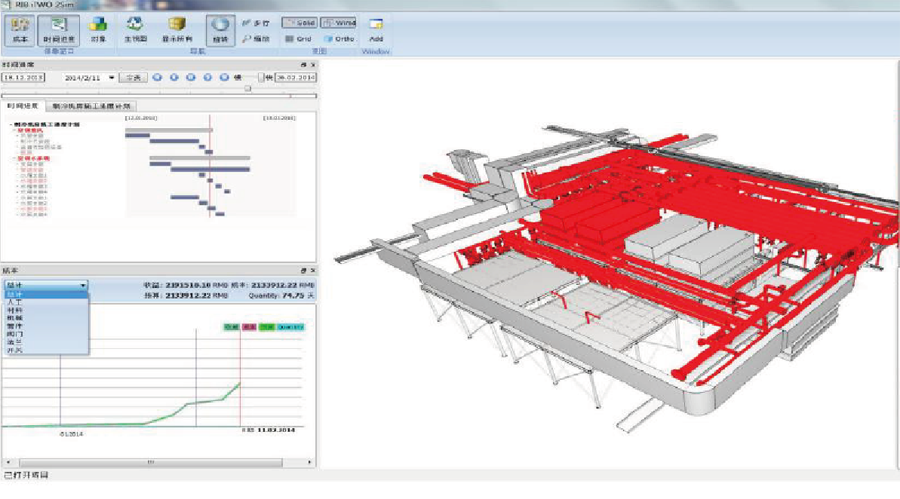Image resolution: width=900 pixels, height=499 pixels.
Task: Toggle Grid display in view
Action: tap(298, 38)
